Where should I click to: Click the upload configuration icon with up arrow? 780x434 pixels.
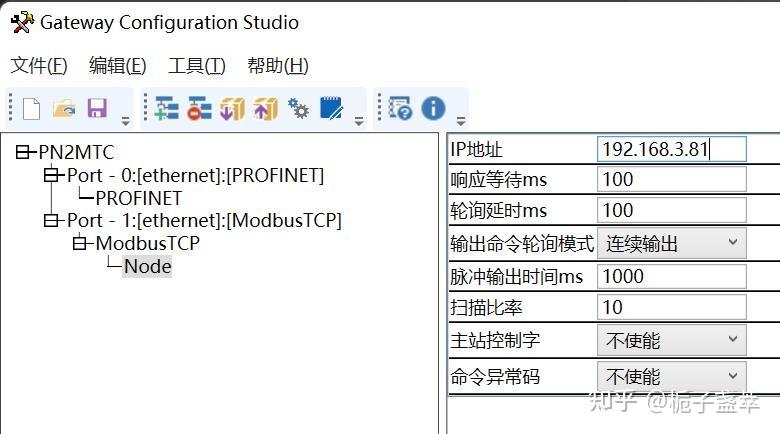pyautogui.click(x=265, y=108)
